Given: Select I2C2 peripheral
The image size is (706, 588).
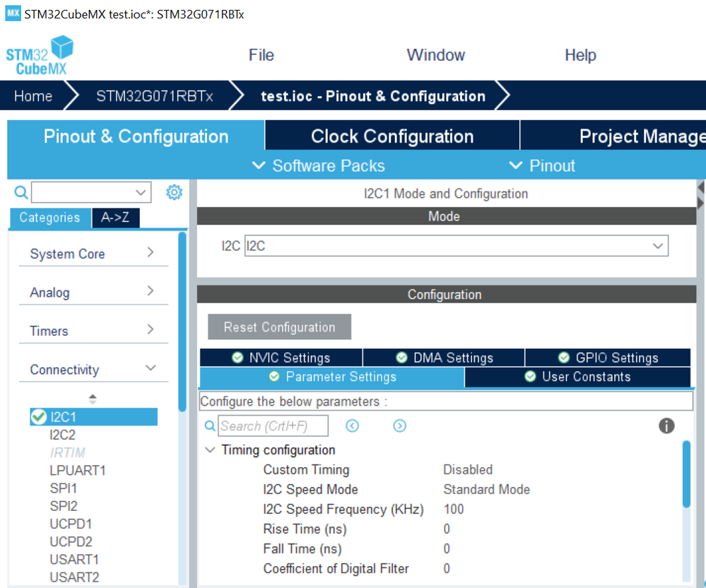Looking at the screenshot, I should click(63, 435).
